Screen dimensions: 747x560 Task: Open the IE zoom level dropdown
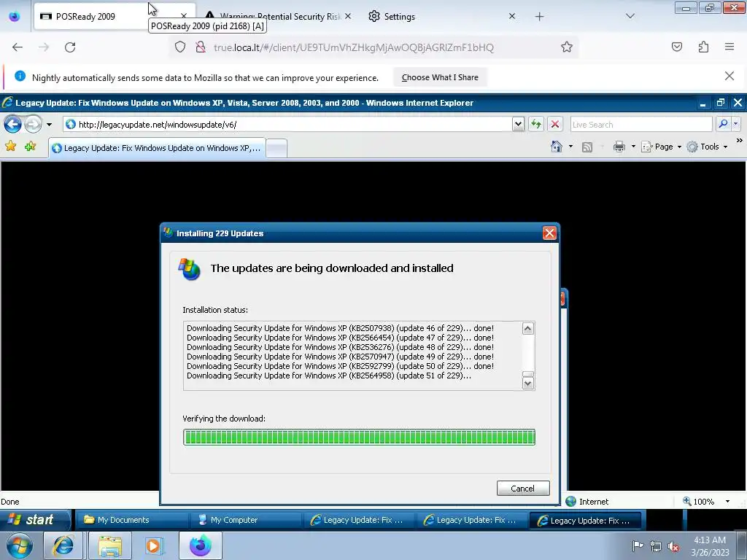click(727, 502)
